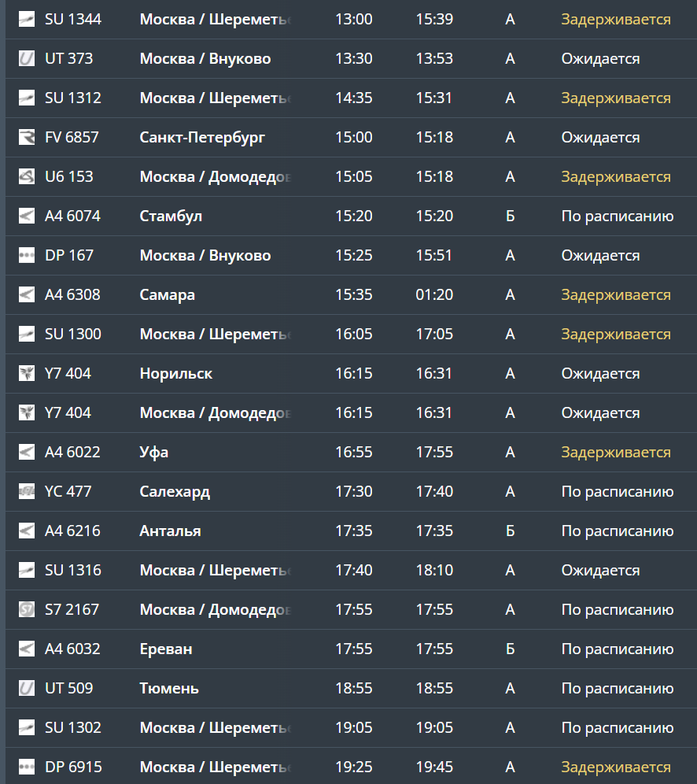Open flight A4 6308 to Самара
The height and width of the screenshot is (784, 697).
72,295
